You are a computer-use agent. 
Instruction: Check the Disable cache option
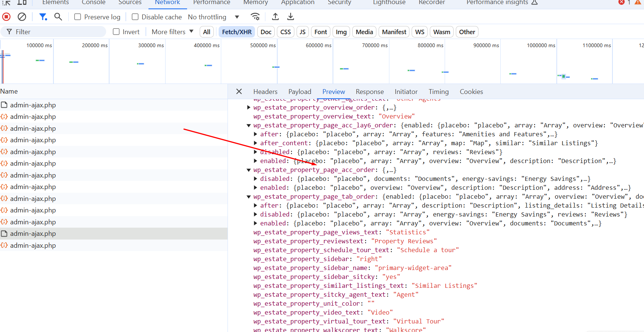click(x=135, y=17)
